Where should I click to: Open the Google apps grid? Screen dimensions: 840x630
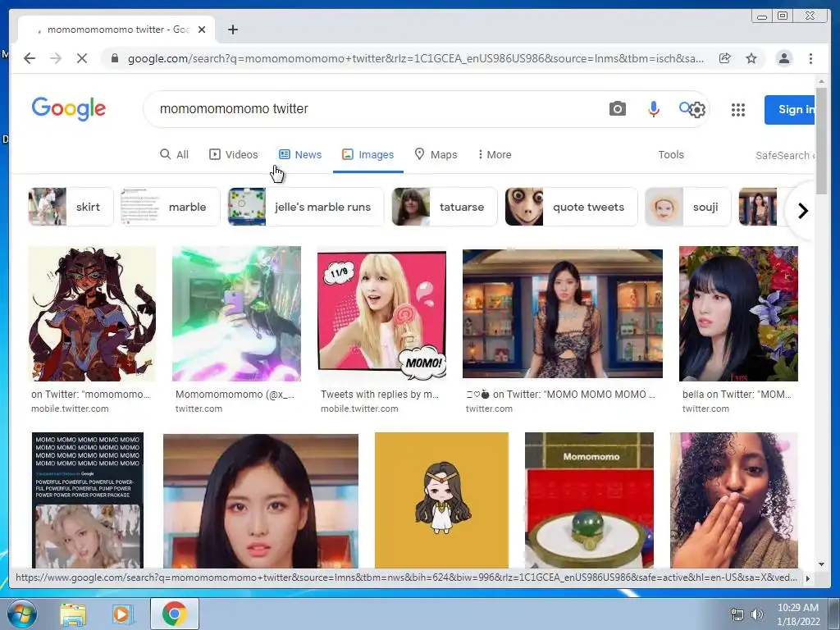click(738, 110)
